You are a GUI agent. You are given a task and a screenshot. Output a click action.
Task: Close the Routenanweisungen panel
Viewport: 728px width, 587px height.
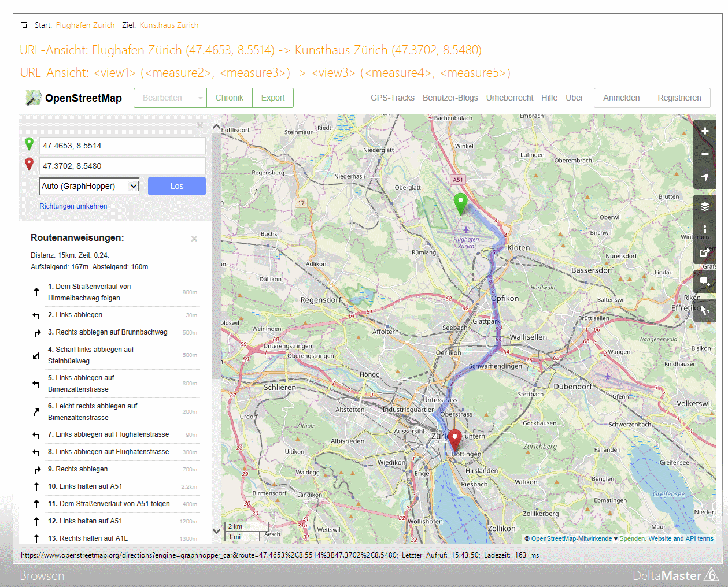tap(194, 239)
